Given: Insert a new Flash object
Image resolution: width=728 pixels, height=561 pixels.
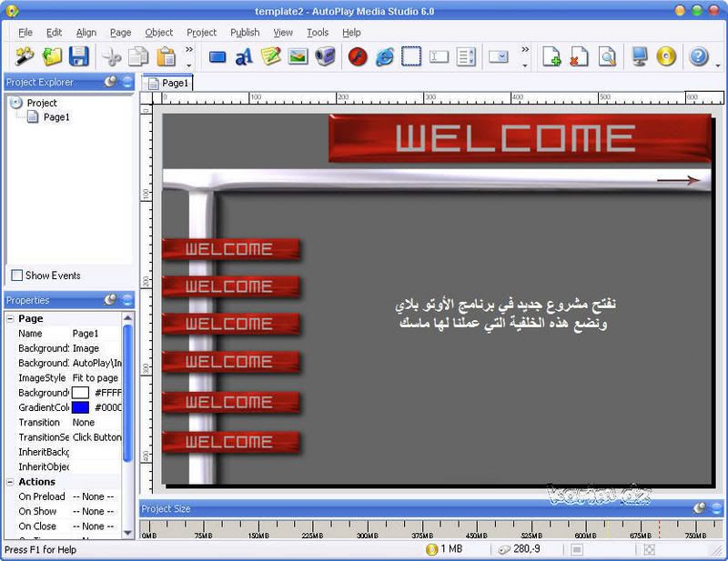Looking at the screenshot, I should coord(358,57).
